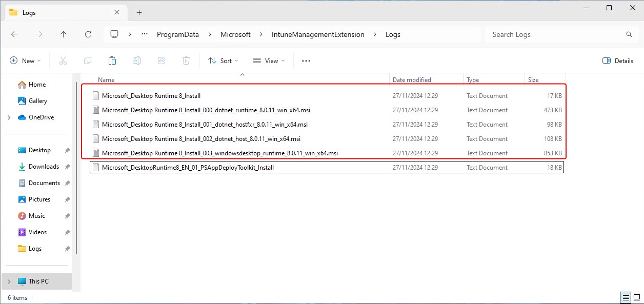Image resolution: width=644 pixels, height=304 pixels.
Task: Click the Forward navigation arrow
Action: click(39, 34)
